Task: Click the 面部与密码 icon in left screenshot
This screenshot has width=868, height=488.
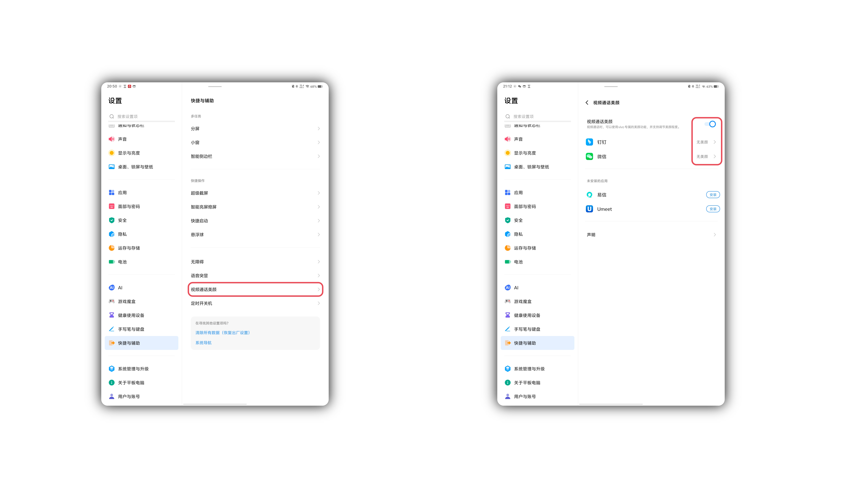Action: tap(112, 206)
